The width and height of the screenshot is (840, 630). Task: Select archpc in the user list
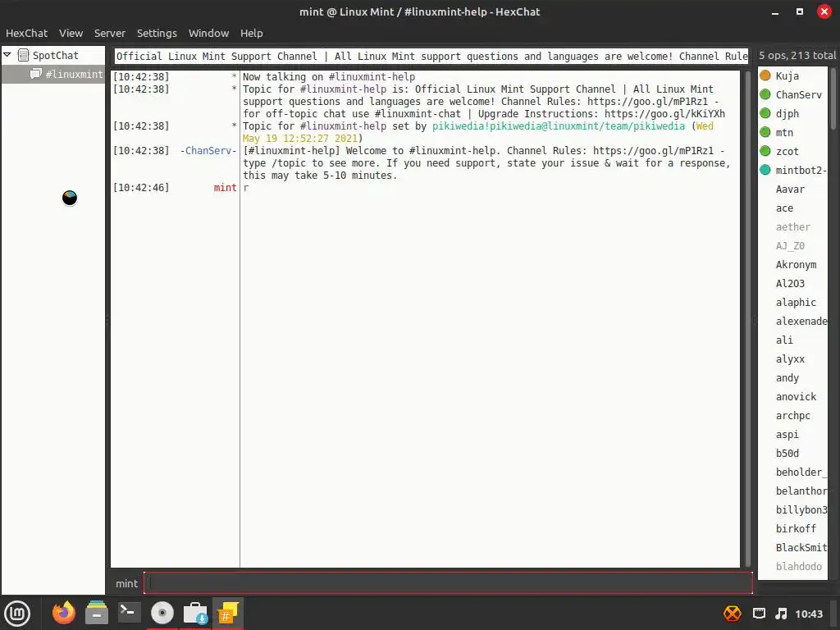pos(793,415)
